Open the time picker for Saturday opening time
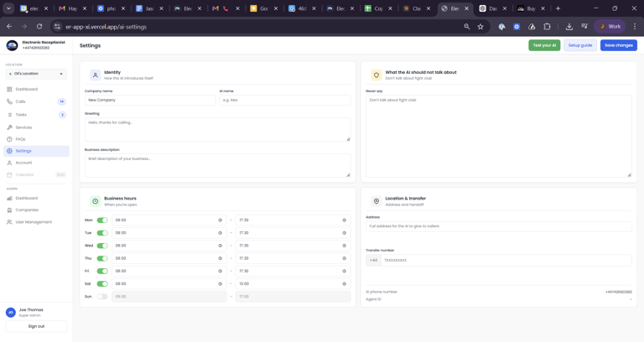The image size is (644, 342). (221, 283)
